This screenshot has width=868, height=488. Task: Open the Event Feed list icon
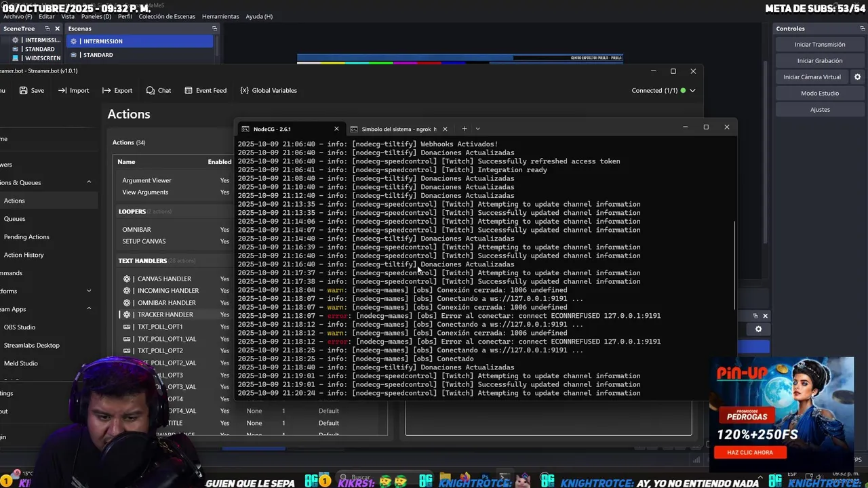[x=189, y=90]
